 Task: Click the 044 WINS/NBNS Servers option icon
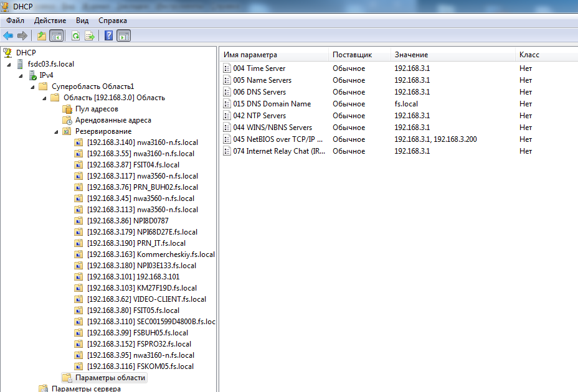227,127
